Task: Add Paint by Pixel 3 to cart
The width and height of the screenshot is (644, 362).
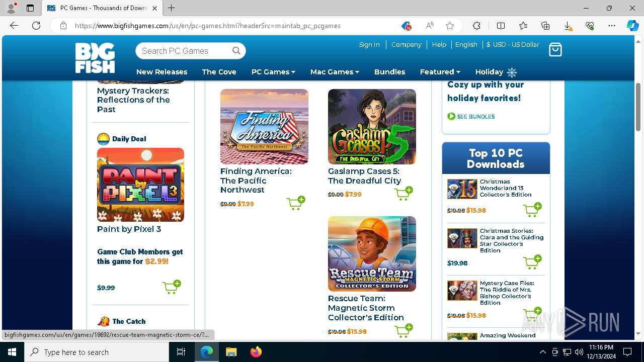Action: pyautogui.click(x=172, y=287)
